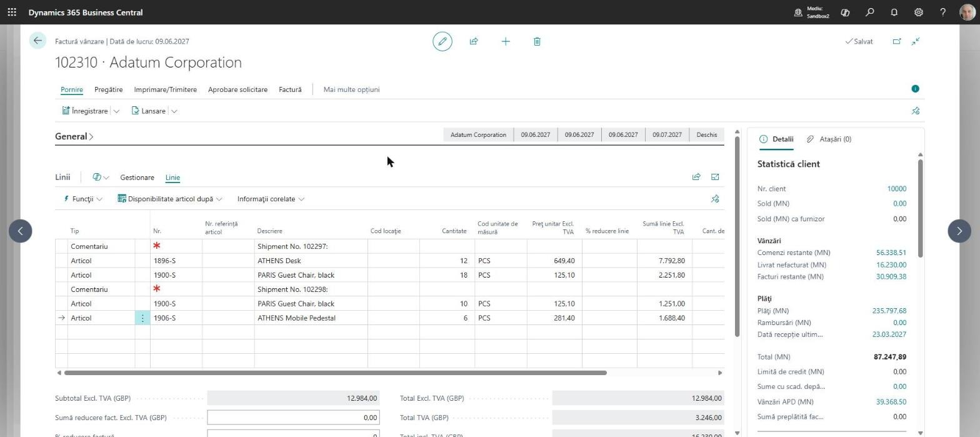This screenshot has width=980, height=437.
Task: Create a new invoice with plus icon
Action: 506,41
